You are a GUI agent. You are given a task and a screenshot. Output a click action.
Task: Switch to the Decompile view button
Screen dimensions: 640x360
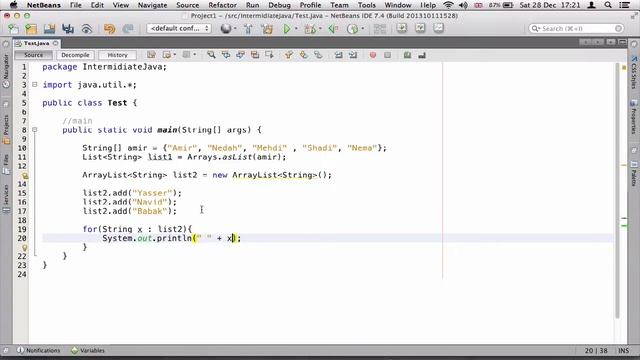coord(75,55)
